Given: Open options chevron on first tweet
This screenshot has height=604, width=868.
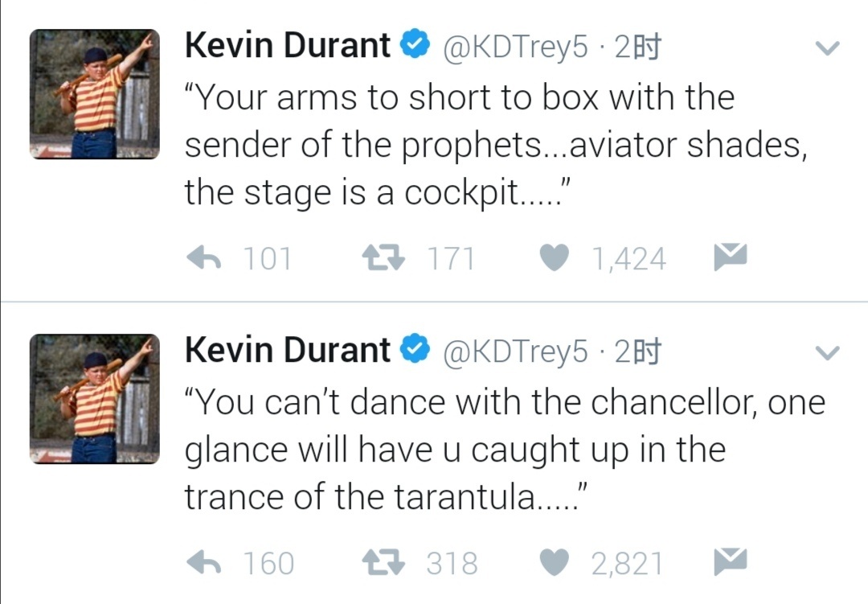Looking at the screenshot, I should [x=827, y=49].
